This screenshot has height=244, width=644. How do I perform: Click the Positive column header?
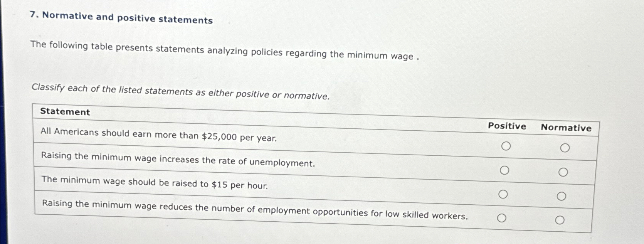507,126
